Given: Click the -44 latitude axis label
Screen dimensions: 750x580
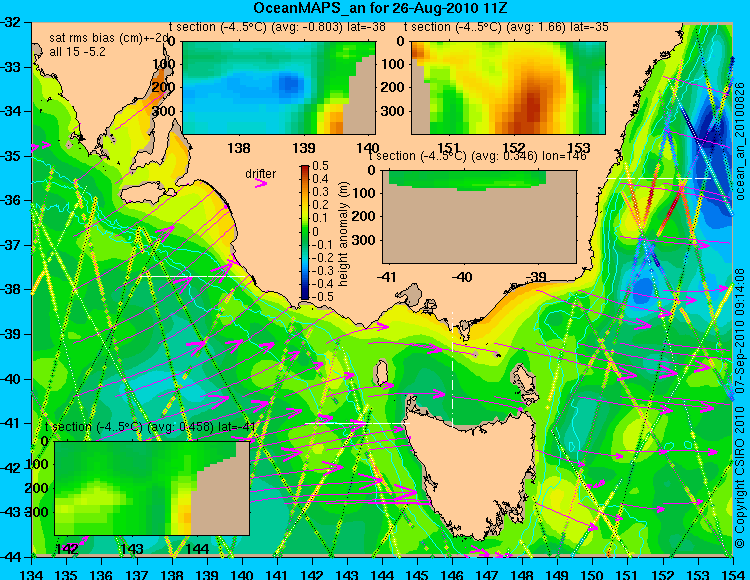Looking at the screenshot, I should tap(11, 557).
